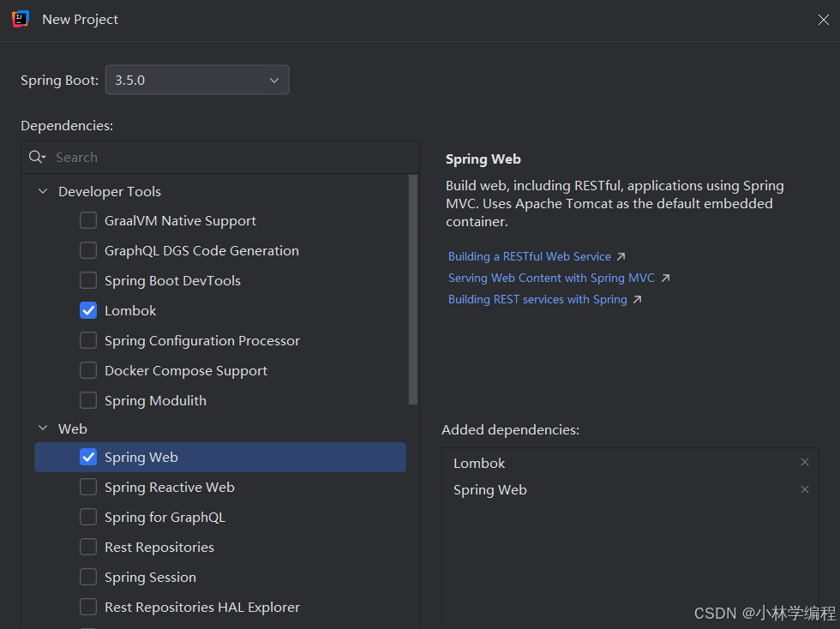This screenshot has height=629, width=840.
Task: Click the IntelliJ IDEA logo icon
Action: click(x=21, y=20)
